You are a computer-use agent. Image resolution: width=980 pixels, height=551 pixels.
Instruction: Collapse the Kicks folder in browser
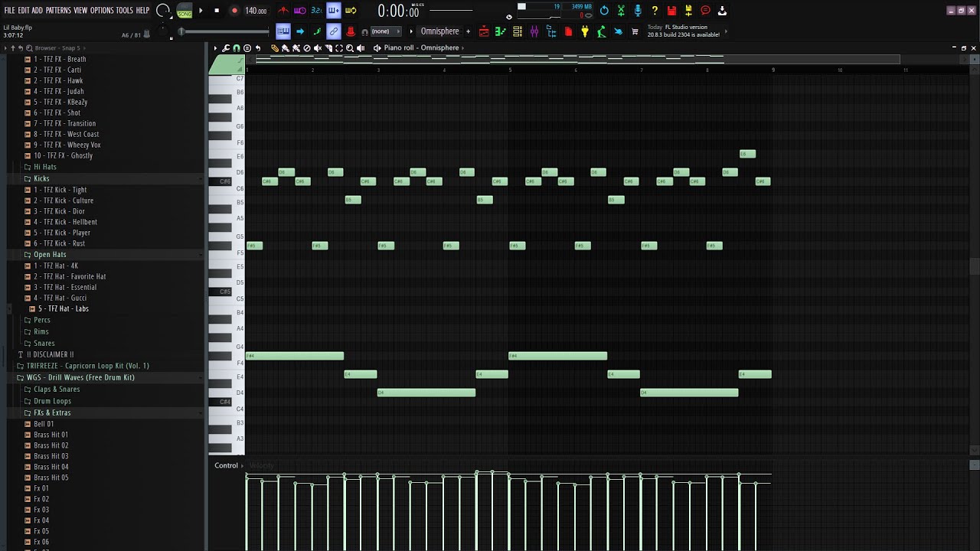click(41, 178)
